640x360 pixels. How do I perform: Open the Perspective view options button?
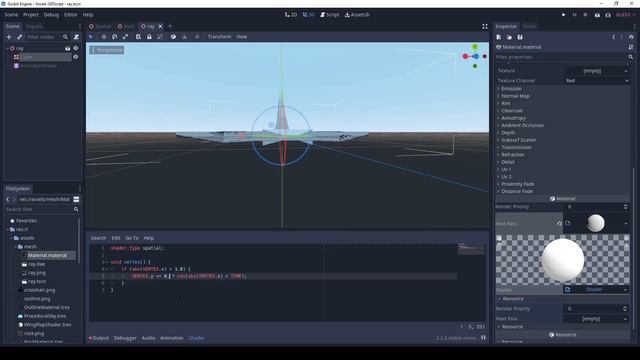click(x=107, y=50)
